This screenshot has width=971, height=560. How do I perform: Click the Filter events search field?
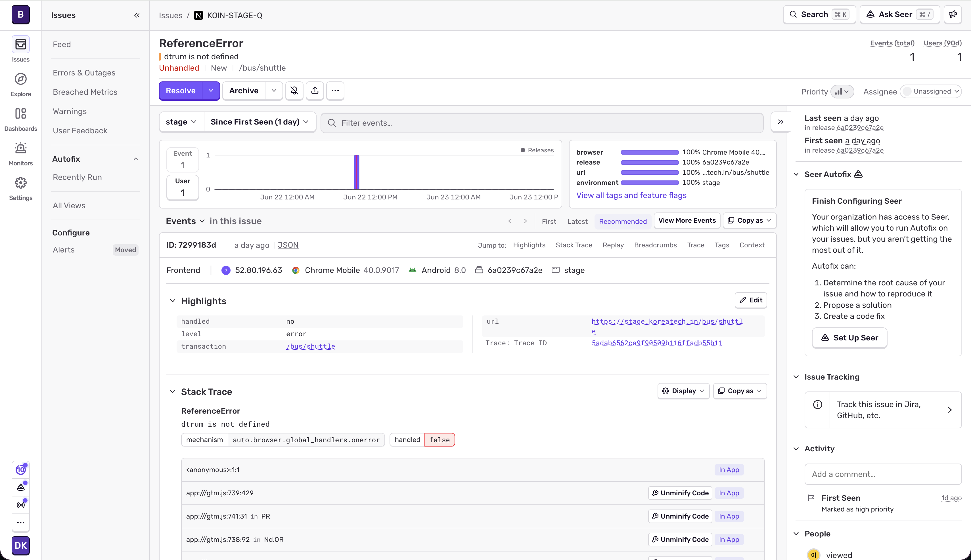tap(542, 123)
